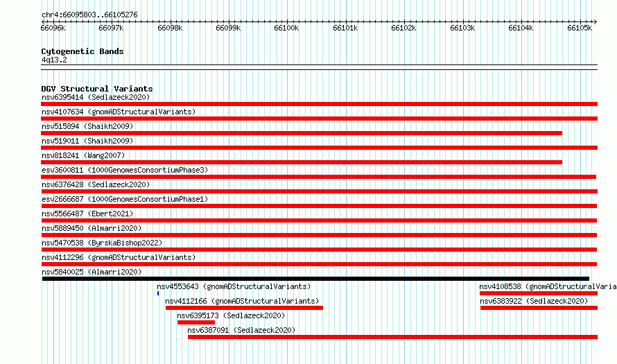This screenshot has height=364, width=617.
Task: Select the nsv4108538 gnomAD variant label
Action: 548,286
